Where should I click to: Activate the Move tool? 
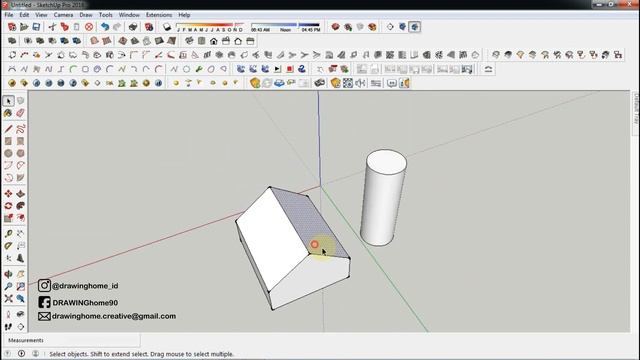click(x=8, y=193)
